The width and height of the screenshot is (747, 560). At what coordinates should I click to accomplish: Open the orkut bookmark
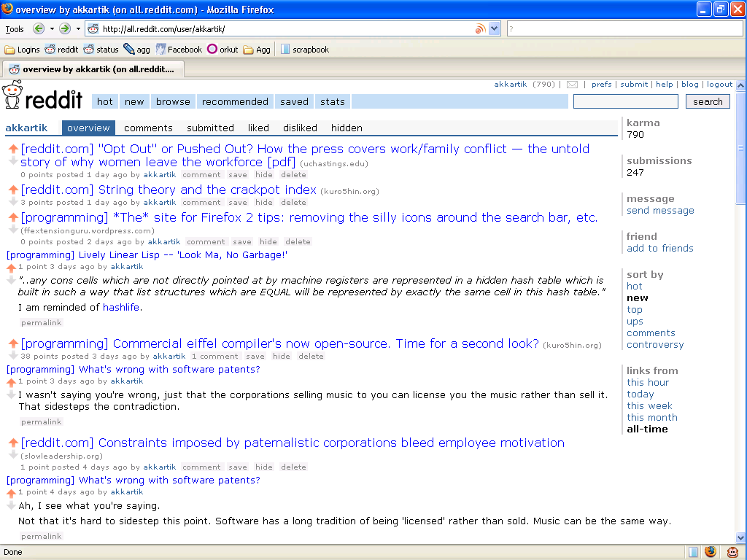pyautogui.click(x=222, y=50)
